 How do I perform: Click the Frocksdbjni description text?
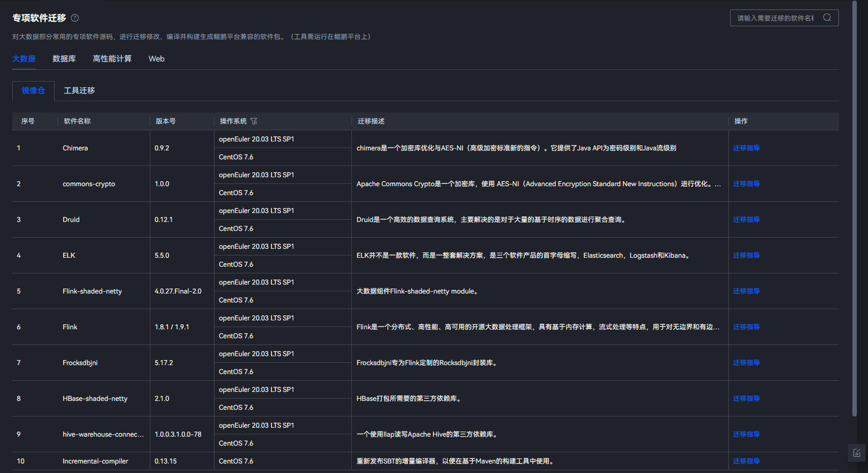pyautogui.click(x=428, y=363)
